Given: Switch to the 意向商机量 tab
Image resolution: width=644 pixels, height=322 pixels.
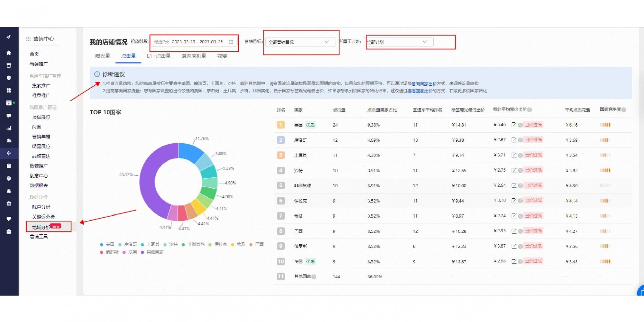Looking at the screenshot, I should [x=194, y=56].
